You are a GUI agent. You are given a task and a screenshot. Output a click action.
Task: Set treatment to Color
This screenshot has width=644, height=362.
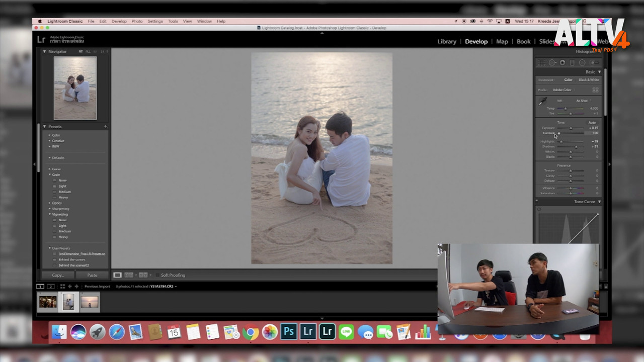click(x=568, y=80)
